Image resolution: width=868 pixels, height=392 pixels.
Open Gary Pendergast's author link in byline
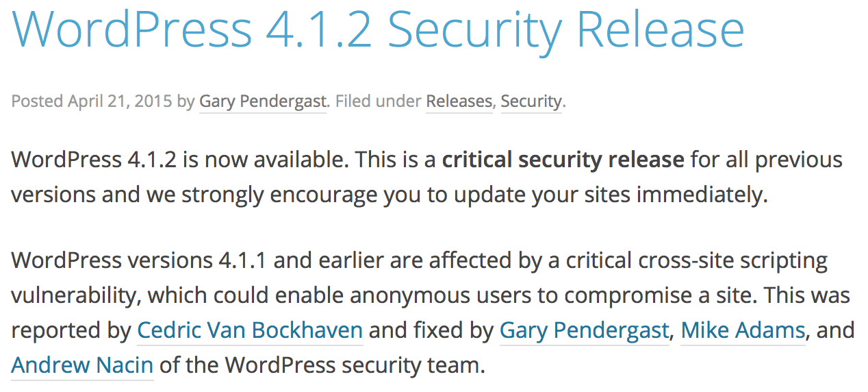(263, 101)
